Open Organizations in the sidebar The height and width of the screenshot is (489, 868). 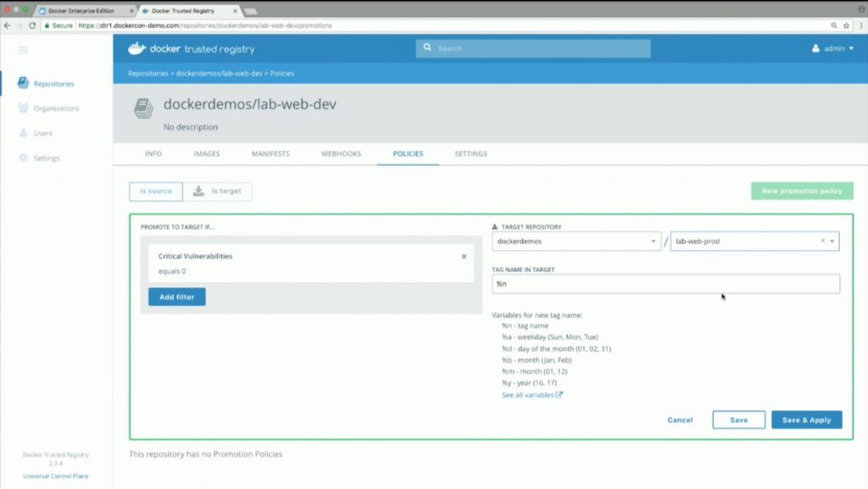point(56,108)
